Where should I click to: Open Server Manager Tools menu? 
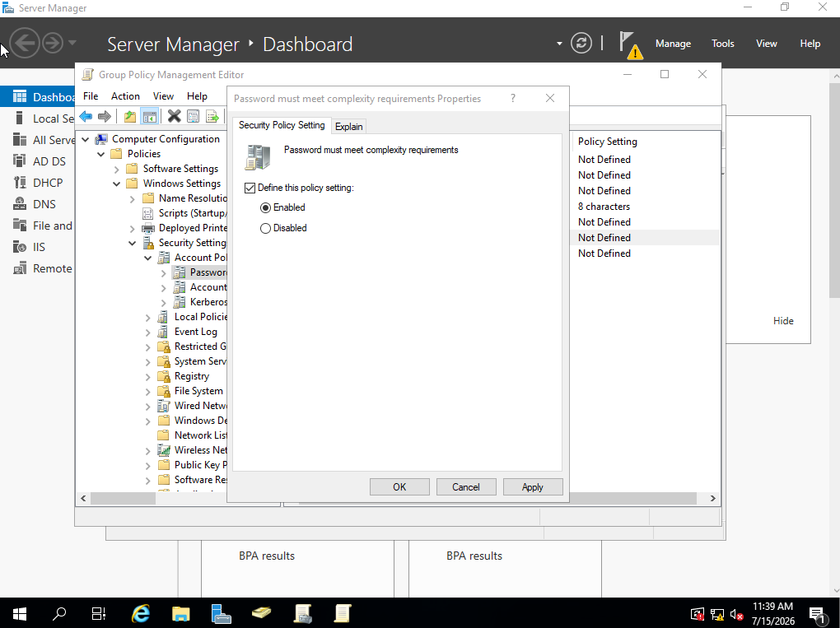[723, 44]
